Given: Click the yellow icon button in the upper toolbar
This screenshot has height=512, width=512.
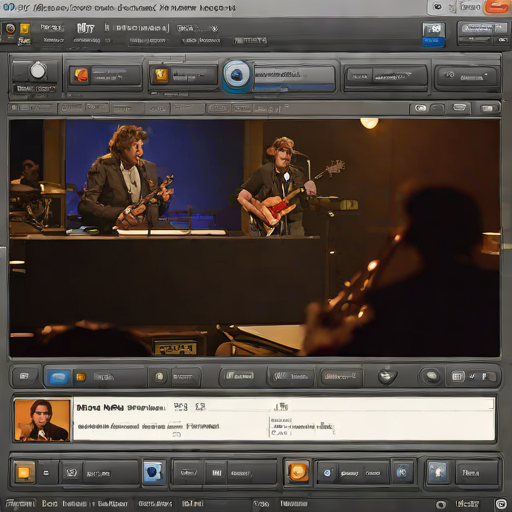Looking at the screenshot, I should point(160,75).
